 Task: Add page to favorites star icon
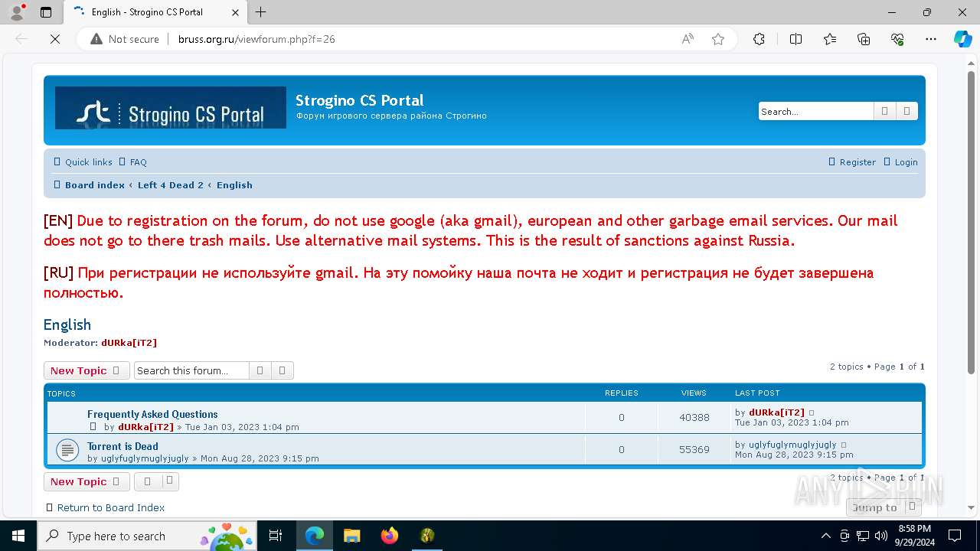[718, 39]
